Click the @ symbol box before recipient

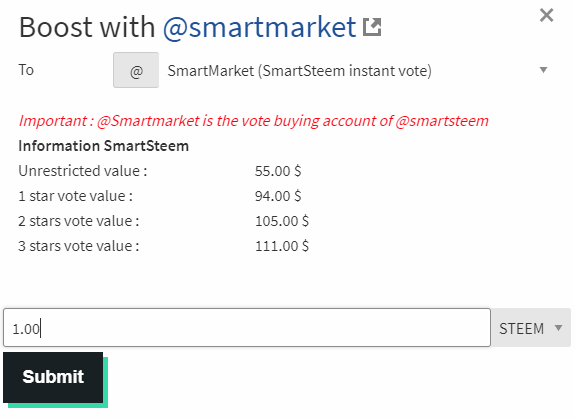136,70
